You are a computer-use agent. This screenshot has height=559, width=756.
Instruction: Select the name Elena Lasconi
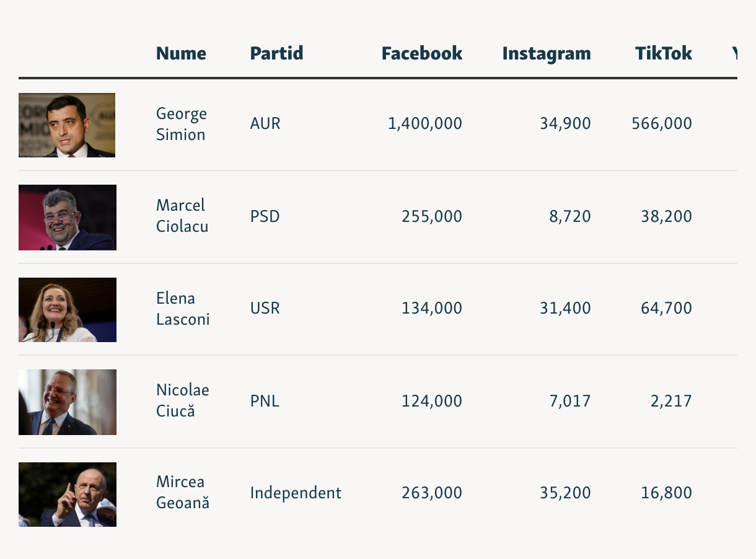point(183,309)
